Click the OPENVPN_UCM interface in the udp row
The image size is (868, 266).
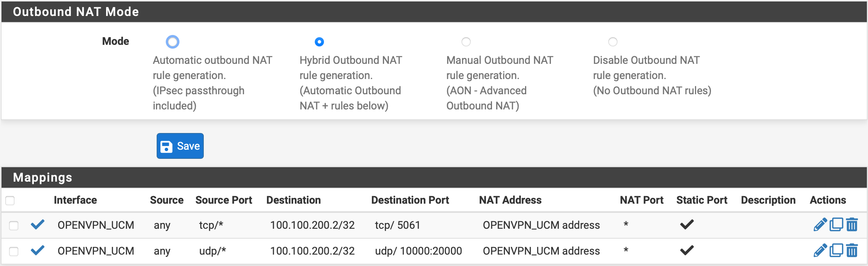pyautogui.click(x=96, y=251)
